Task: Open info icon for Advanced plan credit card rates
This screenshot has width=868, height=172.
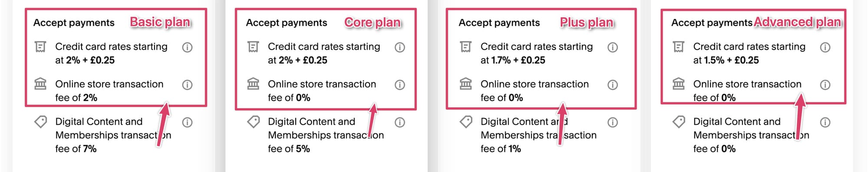Action: (825, 47)
